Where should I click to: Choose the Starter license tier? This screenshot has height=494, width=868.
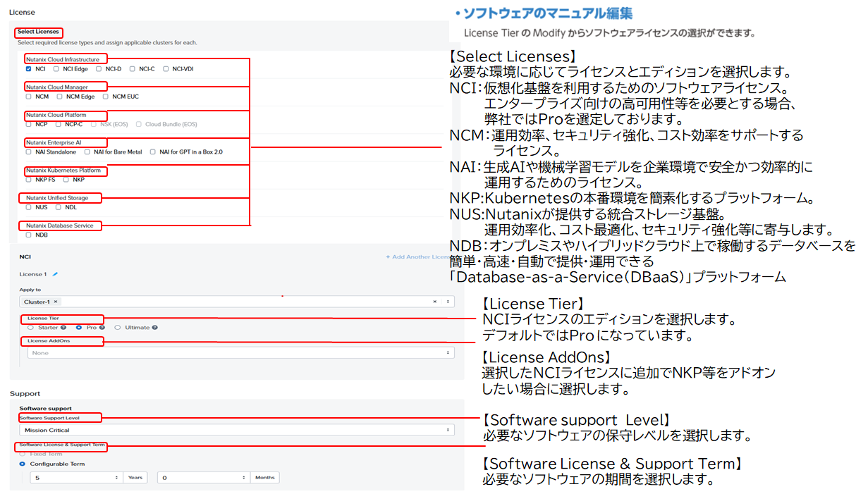pyautogui.click(x=30, y=328)
